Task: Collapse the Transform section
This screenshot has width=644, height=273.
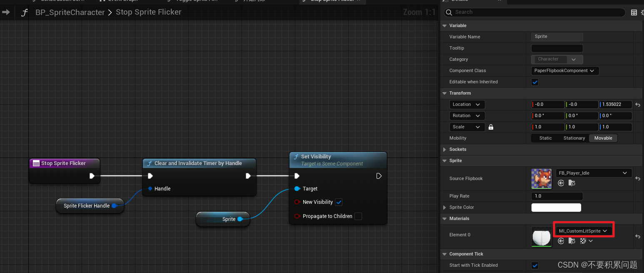Action: tap(445, 93)
